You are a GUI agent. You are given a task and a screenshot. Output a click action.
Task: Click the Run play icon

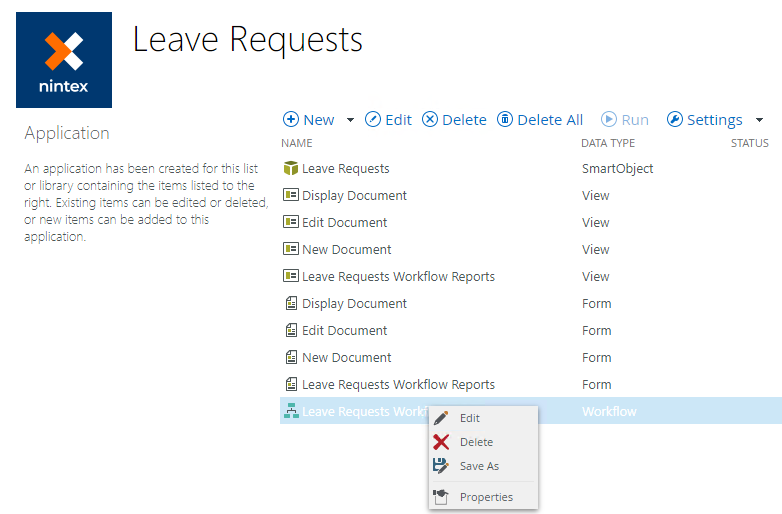coord(608,119)
